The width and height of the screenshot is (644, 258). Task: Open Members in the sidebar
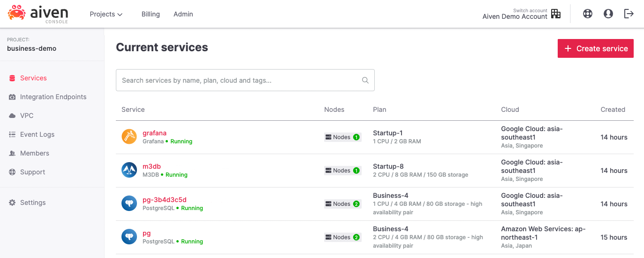(34, 153)
